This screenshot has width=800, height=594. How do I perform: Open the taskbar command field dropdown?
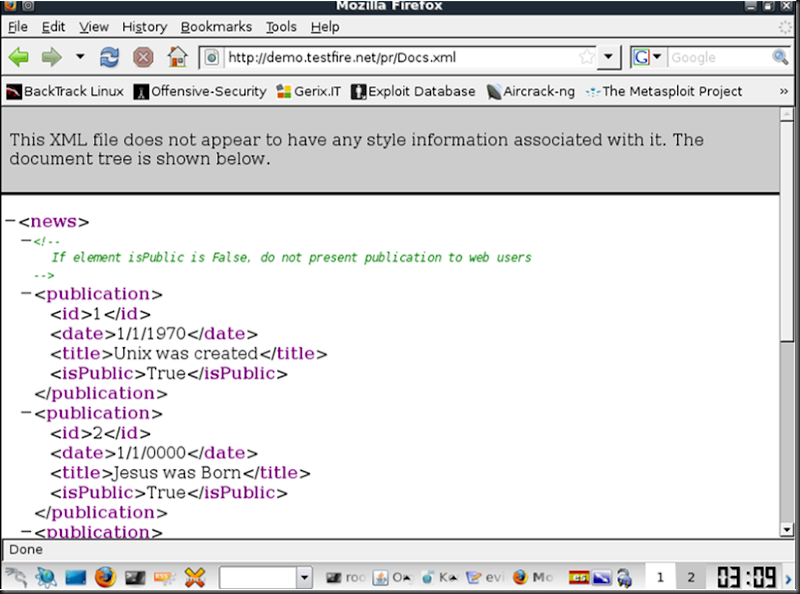tap(305, 578)
